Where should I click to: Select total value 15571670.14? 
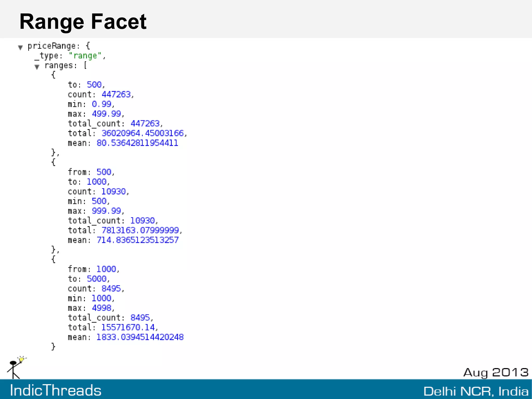coord(128,327)
